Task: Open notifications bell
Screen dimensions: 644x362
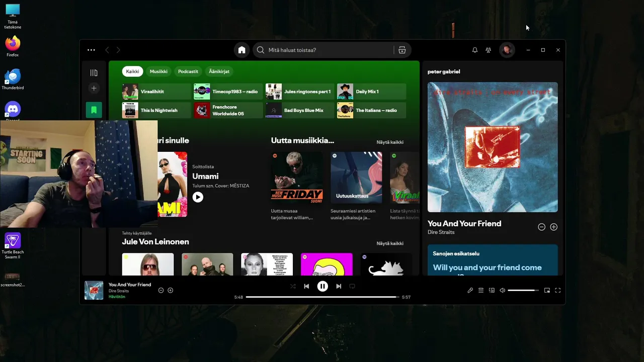Action: click(474, 50)
